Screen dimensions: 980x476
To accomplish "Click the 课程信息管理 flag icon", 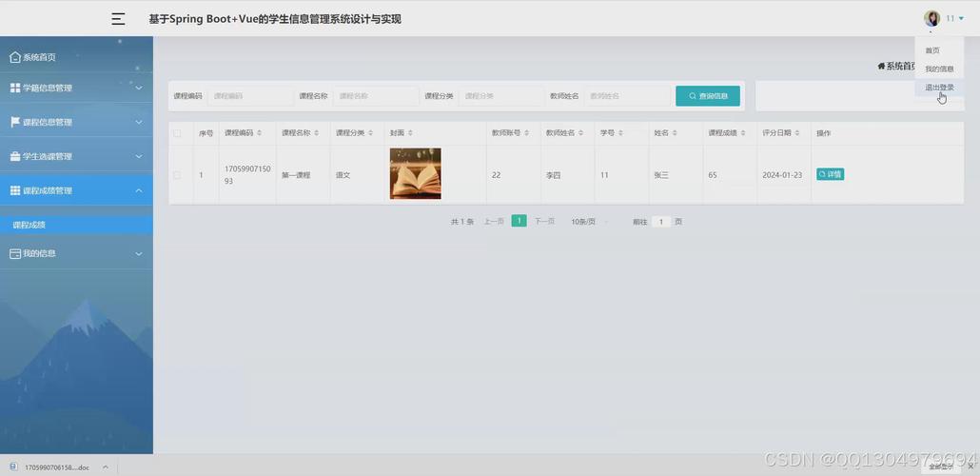I will [x=15, y=122].
